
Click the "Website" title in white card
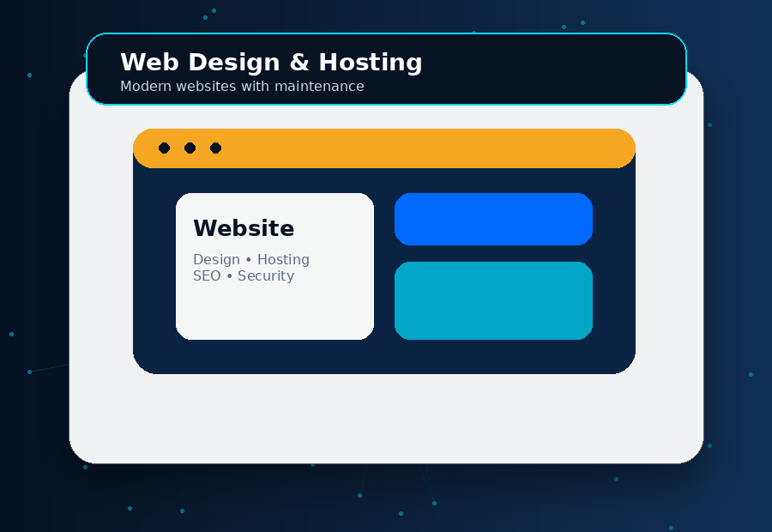tap(244, 228)
